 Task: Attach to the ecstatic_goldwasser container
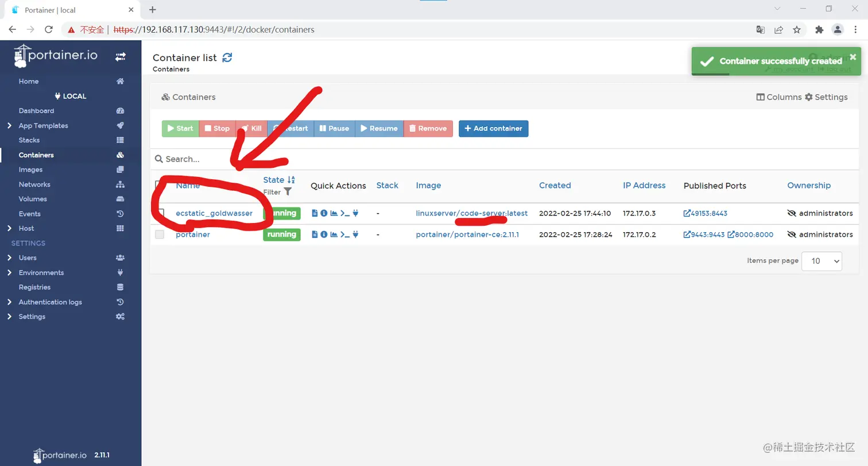(x=355, y=213)
